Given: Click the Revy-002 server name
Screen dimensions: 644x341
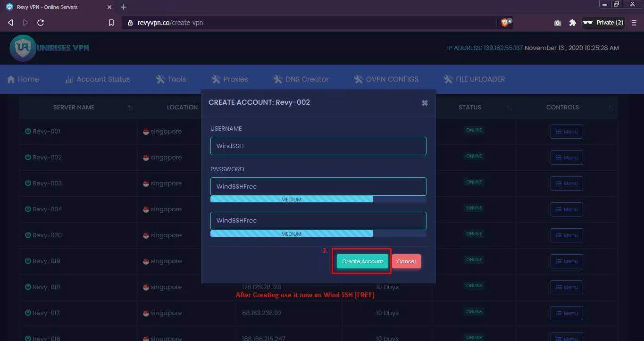Looking at the screenshot, I should 47,157.
